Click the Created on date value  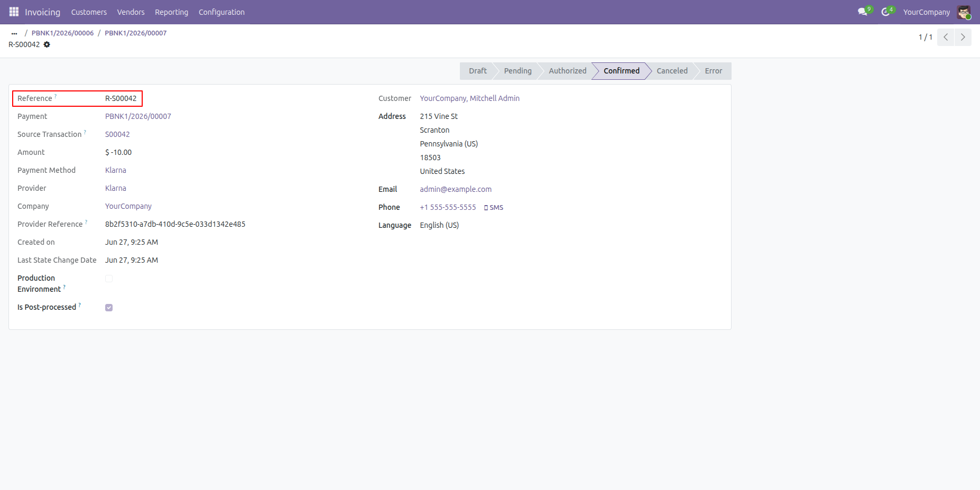coord(132,242)
